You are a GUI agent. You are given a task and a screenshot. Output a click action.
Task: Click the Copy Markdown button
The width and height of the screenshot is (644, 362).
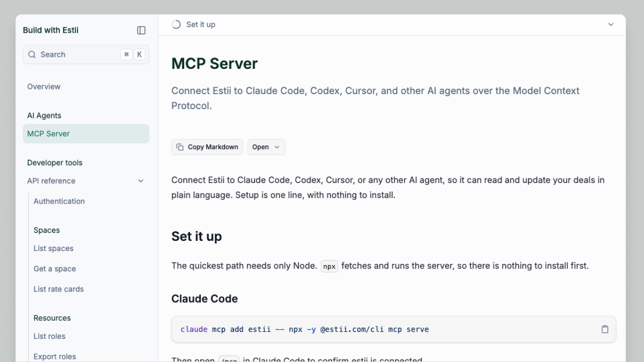(x=207, y=147)
